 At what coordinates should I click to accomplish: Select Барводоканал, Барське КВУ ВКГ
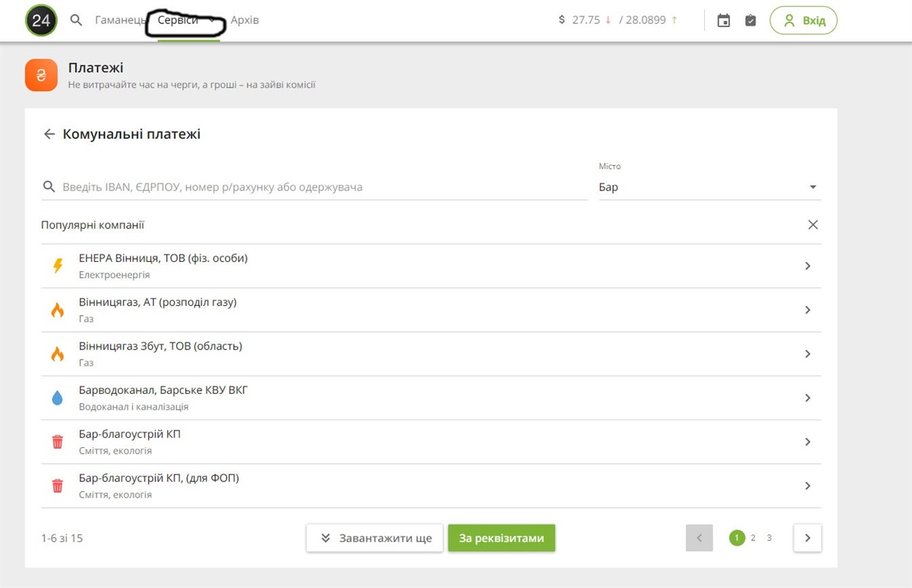[x=163, y=390]
